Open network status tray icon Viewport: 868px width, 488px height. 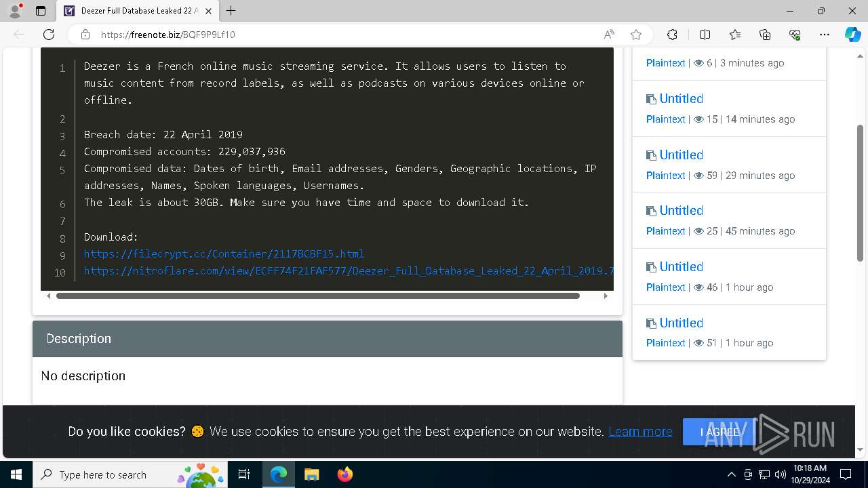pos(764,474)
